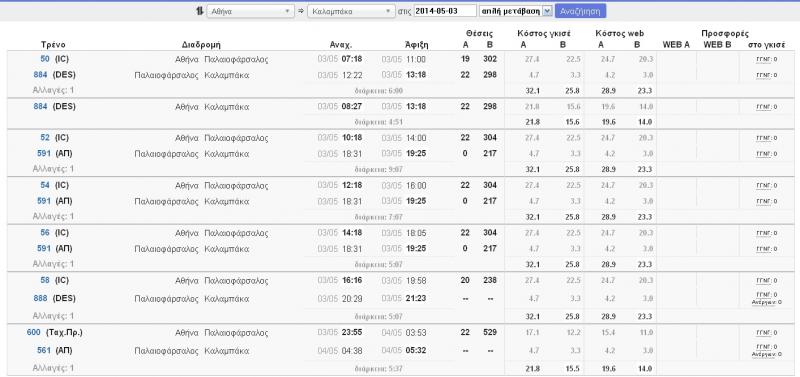This screenshot has width=800, height=377.
Task: Open train 56 (IC) link
Action: coord(45,233)
